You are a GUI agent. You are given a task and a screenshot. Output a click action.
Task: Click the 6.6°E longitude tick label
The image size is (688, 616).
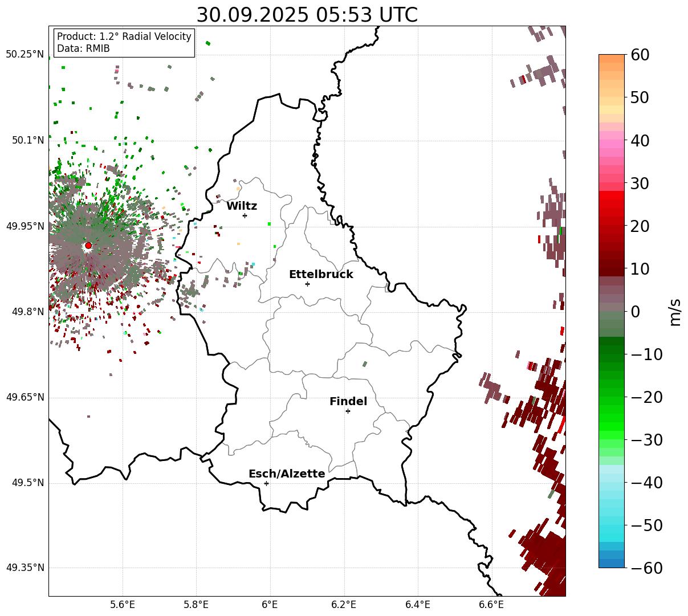coord(491,605)
